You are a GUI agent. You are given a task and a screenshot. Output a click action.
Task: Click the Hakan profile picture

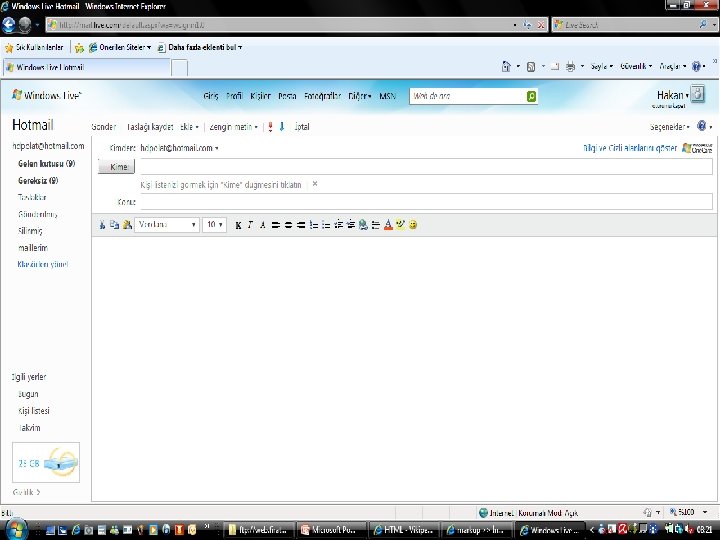tap(698, 94)
